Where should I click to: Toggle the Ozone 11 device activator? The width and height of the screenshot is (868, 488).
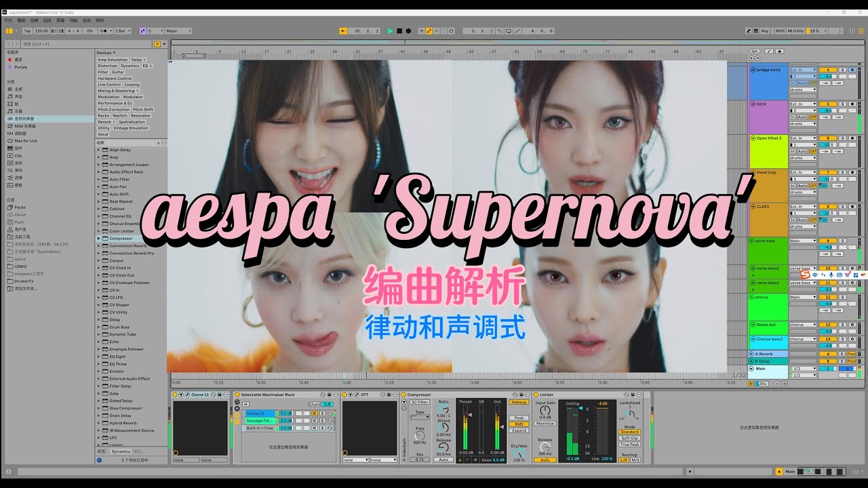click(x=175, y=394)
